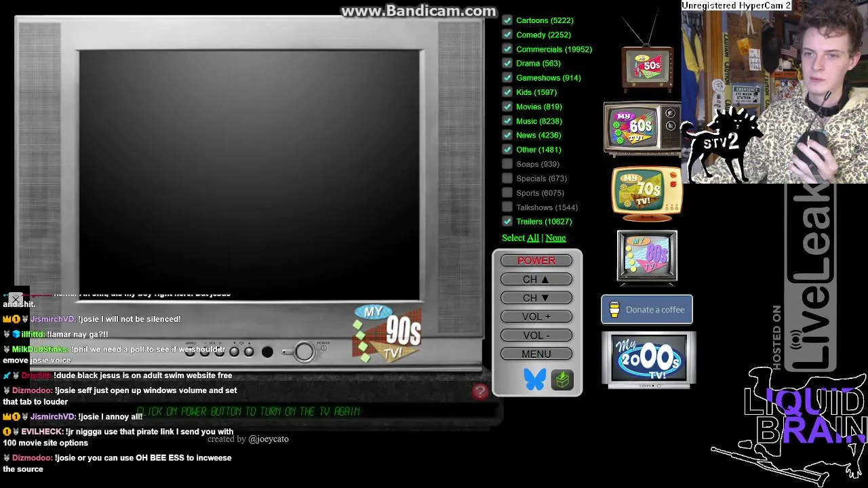868x488 pixels.
Task: Uncheck the Kids (1597) checkbox
Action: (x=507, y=92)
